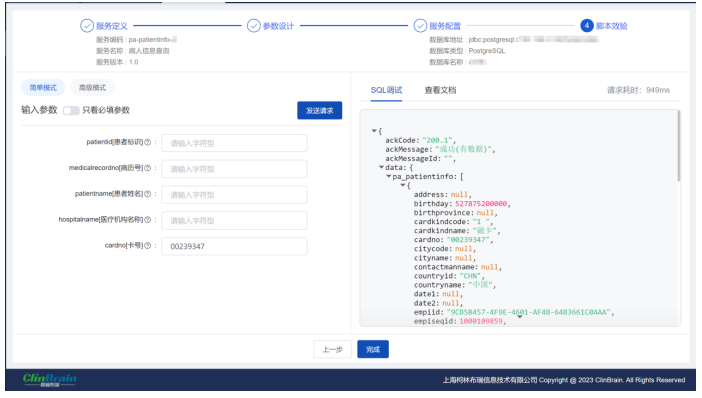Viewport: 702px width, 398px height.
Task: Click the 服务定义 step label
Action: pos(112,26)
